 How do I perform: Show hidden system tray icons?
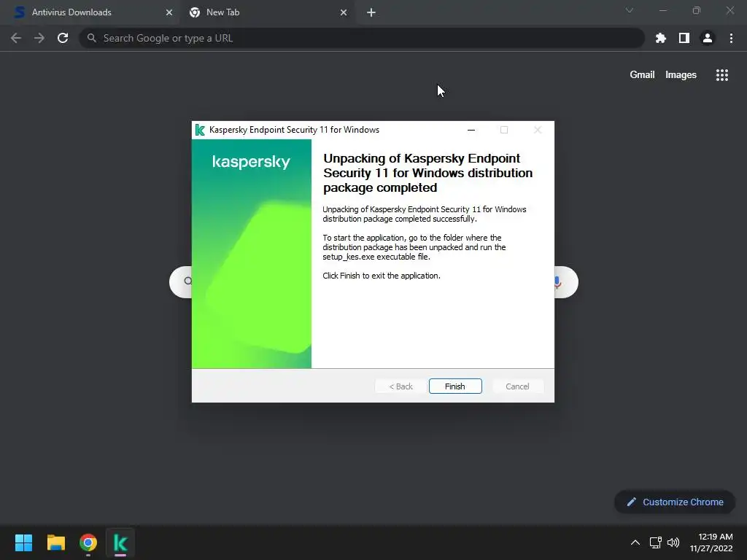pyautogui.click(x=635, y=542)
